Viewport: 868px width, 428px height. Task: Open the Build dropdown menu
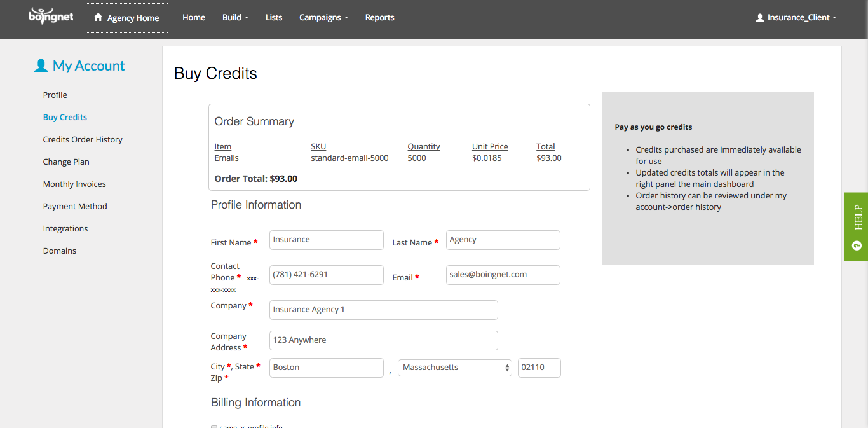tap(235, 18)
